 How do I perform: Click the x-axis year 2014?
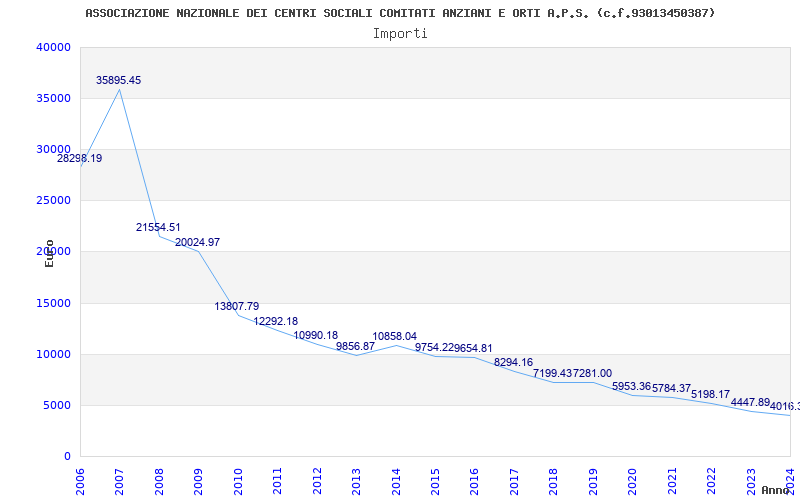pos(395,482)
